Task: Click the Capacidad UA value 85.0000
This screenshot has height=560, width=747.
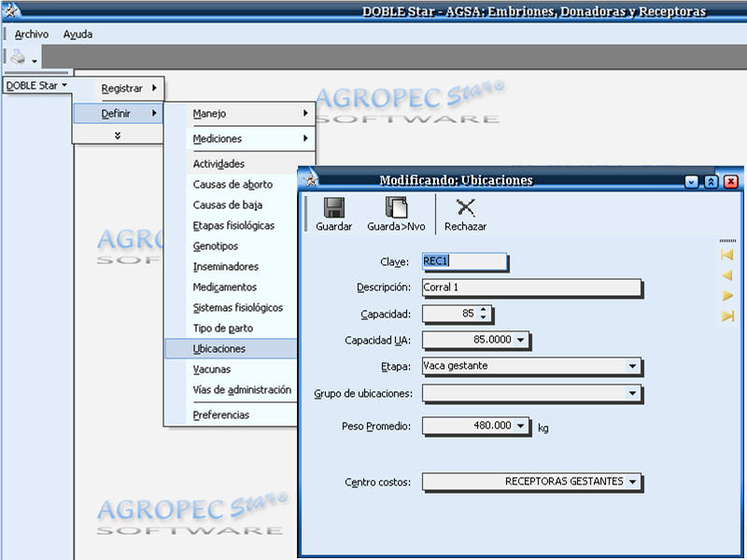Action: [x=492, y=340]
